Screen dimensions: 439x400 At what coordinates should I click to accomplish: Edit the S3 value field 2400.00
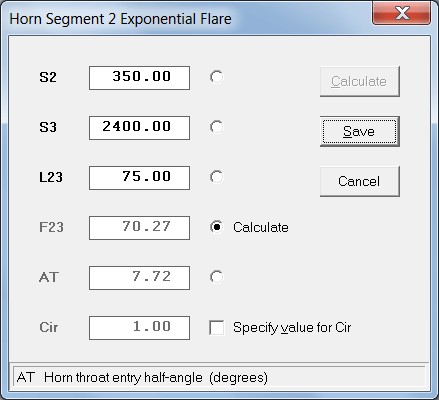139,128
